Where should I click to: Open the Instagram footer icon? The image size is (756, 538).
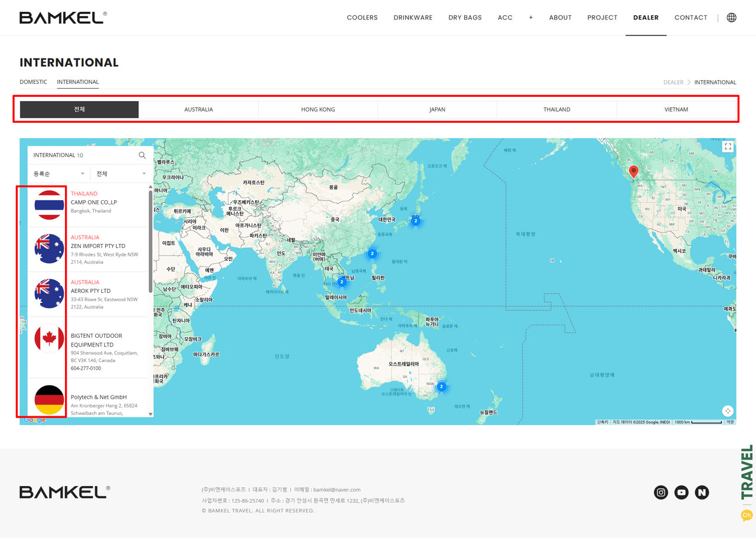(661, 493)
